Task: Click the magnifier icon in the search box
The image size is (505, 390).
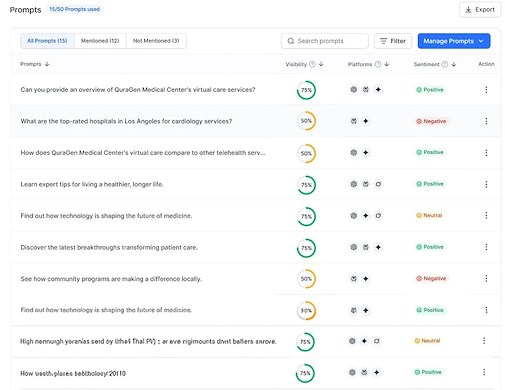Action: [291, 41]
